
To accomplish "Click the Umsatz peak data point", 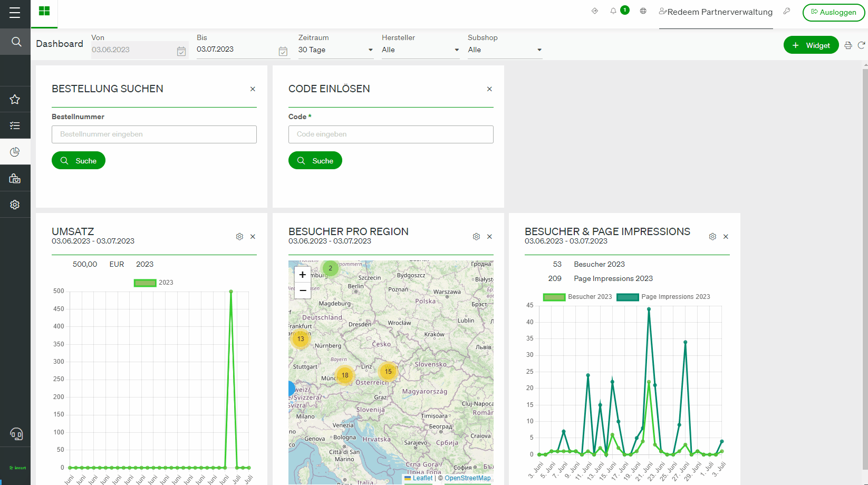I will [x=231, y=292].
